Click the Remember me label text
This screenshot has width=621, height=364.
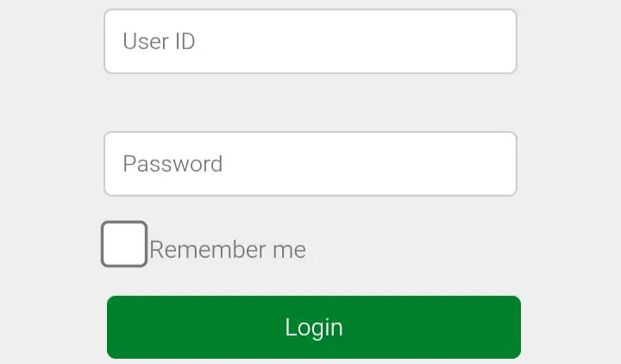(x=228, y=250)
